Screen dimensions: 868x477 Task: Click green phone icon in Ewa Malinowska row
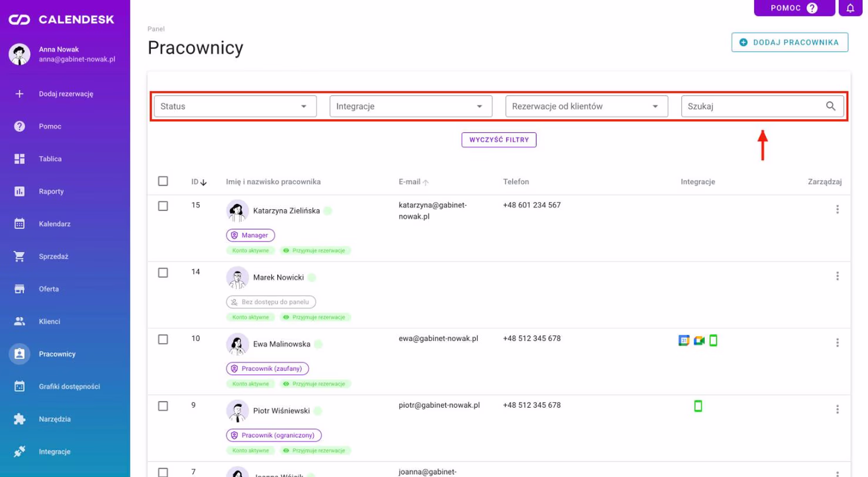pyautogui.click(x=714, y=340)
